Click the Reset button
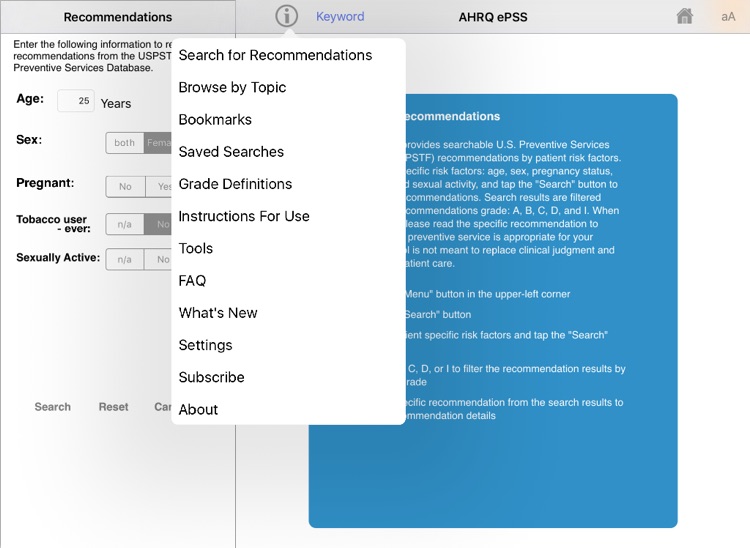The image size is (750, 548). tap(113, 407)
